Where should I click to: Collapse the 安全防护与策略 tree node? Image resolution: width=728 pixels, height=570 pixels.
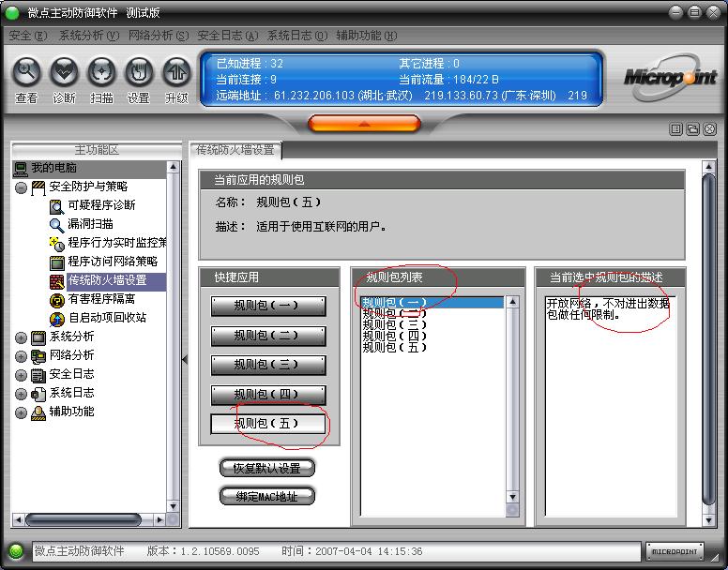click(x=21, y=188)
